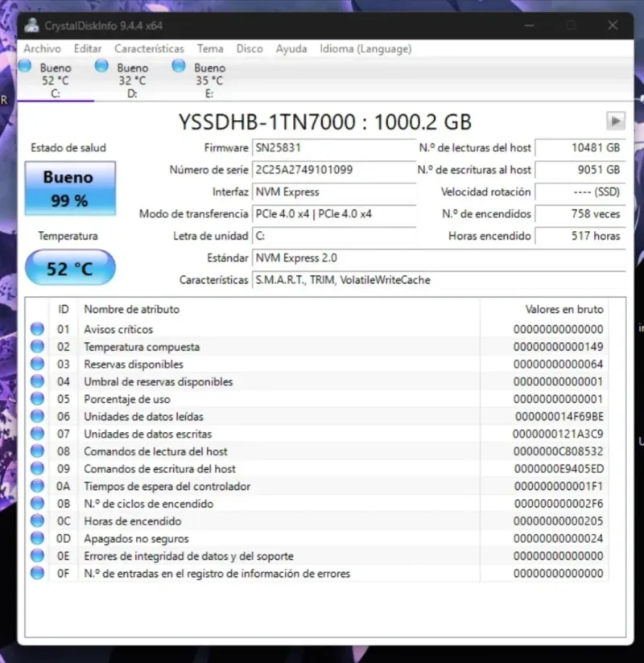This screenshot has height=663, width=644.
Task: Click status orb for Tiempos de espera del controlador
Action: (37, 486)
